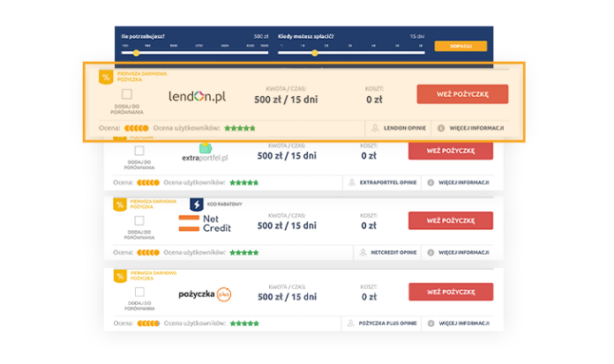Adjust the repayment days slider handle
The height and width of the screenshot is (364, 614).
pos(314,53)
